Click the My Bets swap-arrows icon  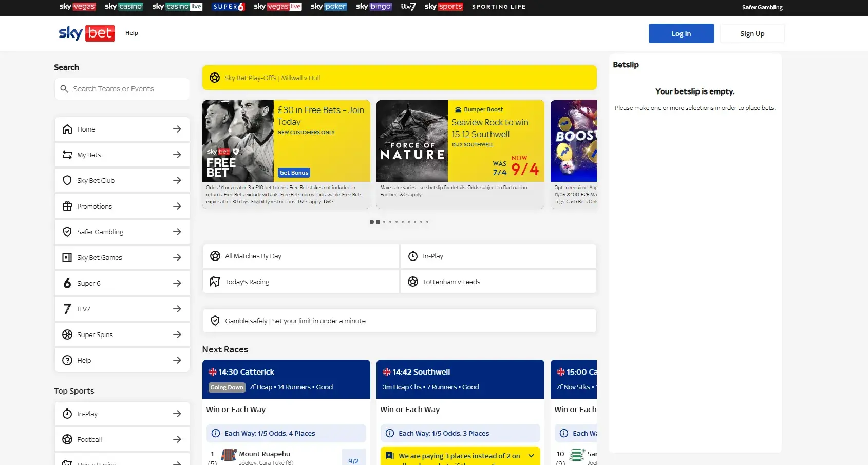[67, 155]
